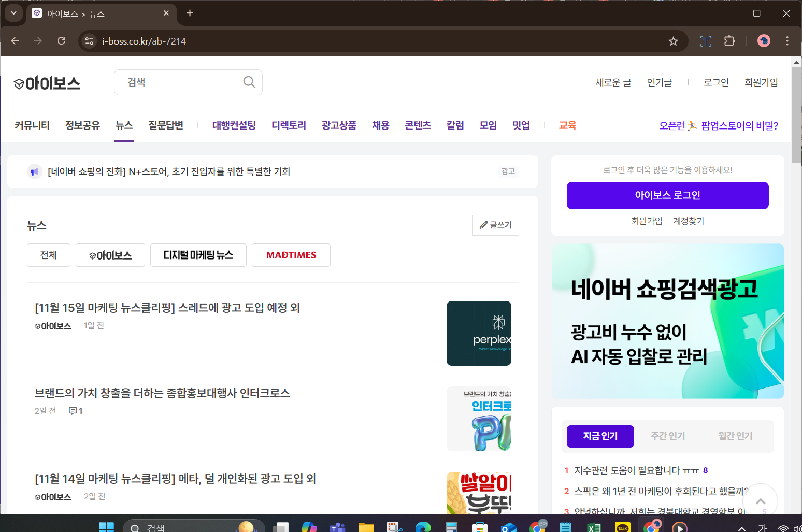Open the Chrome profile avatar menu

pos(764,41)
